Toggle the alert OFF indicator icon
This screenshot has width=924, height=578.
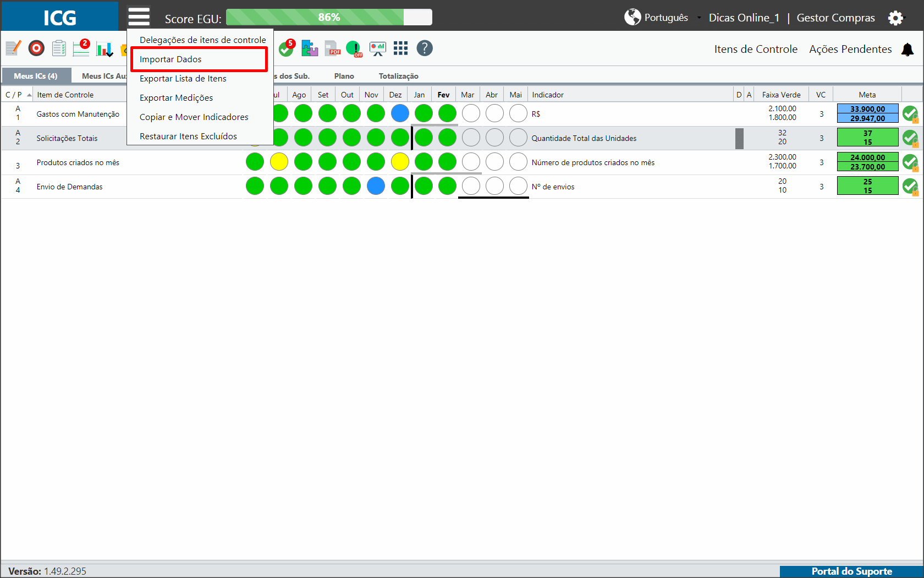point(354,48)
